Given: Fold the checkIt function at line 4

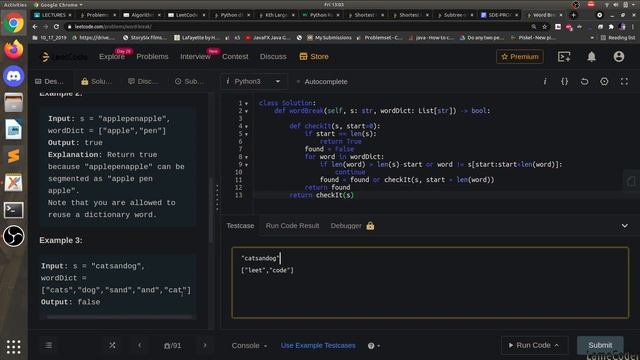Looking at the screenshot, I should click(x=246, y=127).
